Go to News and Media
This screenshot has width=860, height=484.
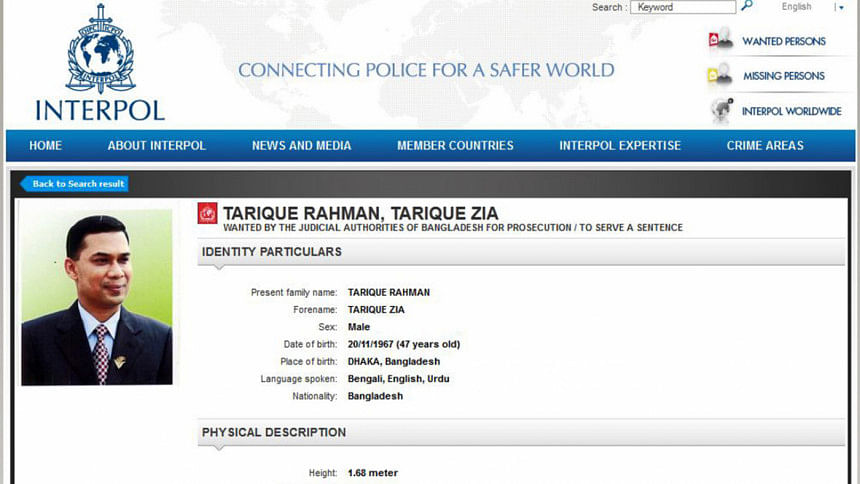301,146
